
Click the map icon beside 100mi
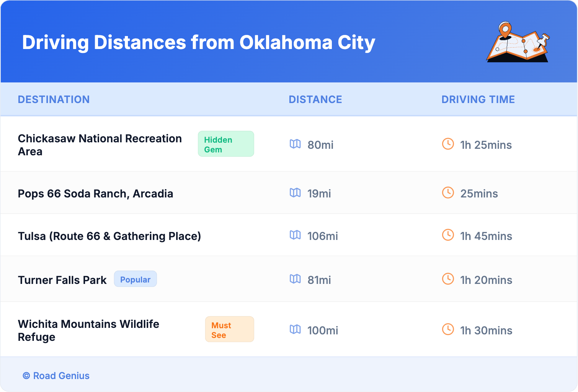pyautogui.click(x=295, y=330)
